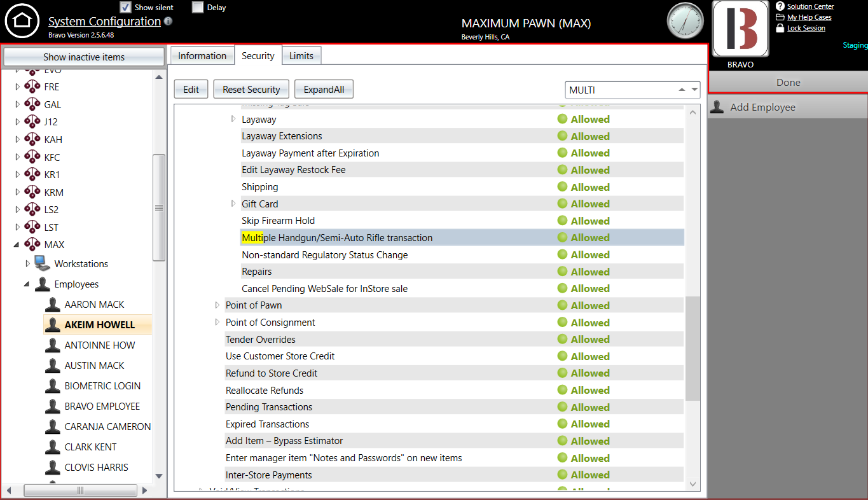
Task: Click the ExpandAll button
Action: tap(324, 90)
